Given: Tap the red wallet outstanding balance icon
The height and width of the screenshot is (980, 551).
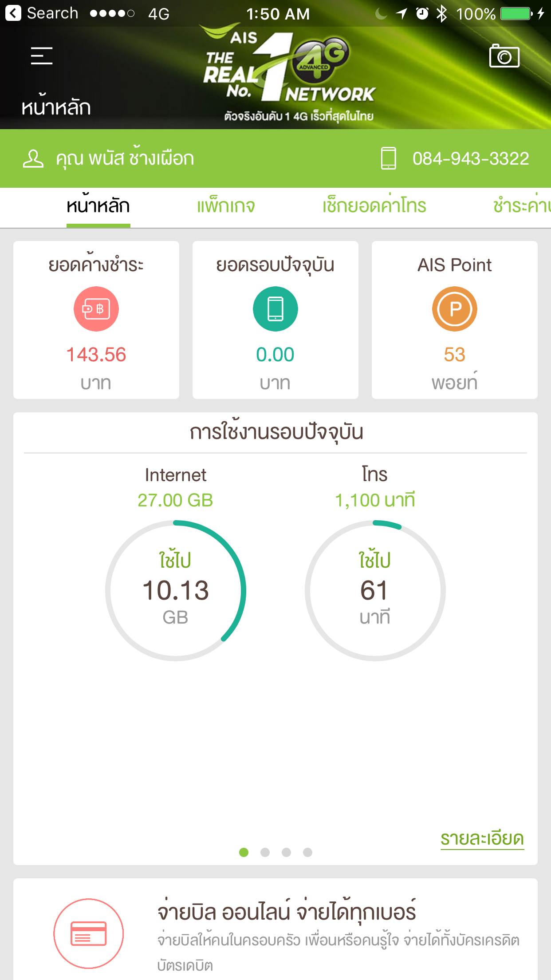Looking at the screenshot, I should pyautogui.click(x=96, y=309).
